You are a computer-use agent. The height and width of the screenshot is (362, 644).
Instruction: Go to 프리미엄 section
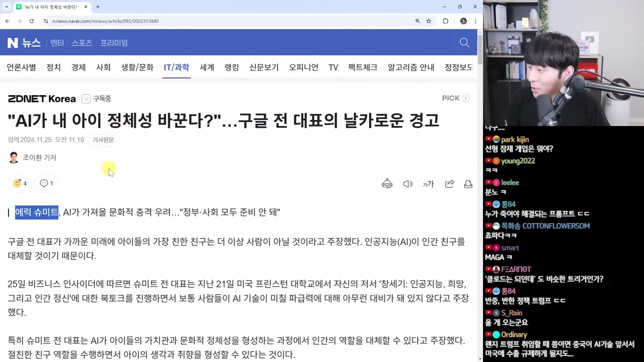(114, 43)
